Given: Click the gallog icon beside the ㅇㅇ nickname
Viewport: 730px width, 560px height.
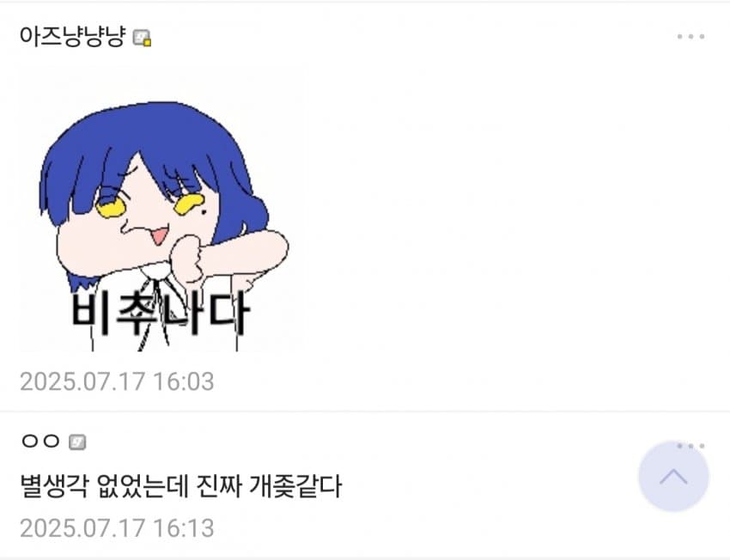Looking at the screenshot, I should (77, 441).
